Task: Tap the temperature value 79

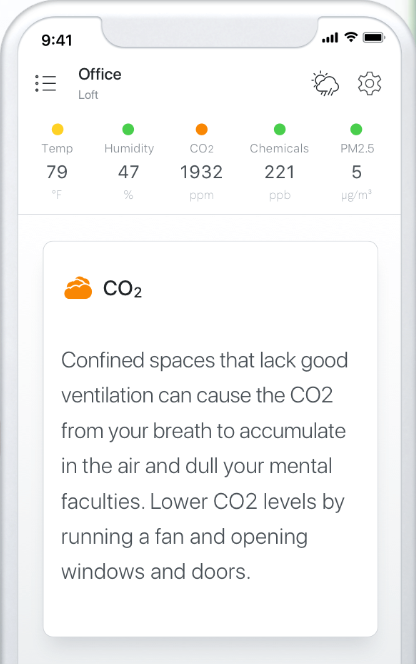Action: [x=57, y=172]
